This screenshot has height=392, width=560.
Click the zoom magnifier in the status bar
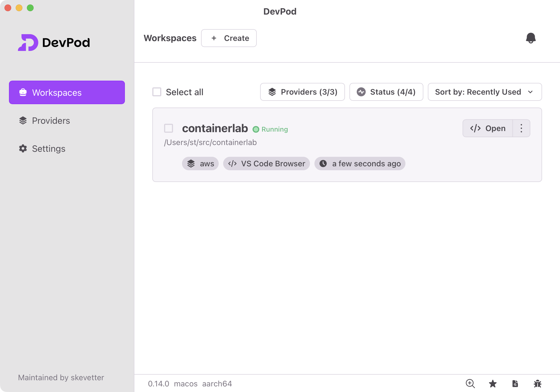click(x=470, y=384)
